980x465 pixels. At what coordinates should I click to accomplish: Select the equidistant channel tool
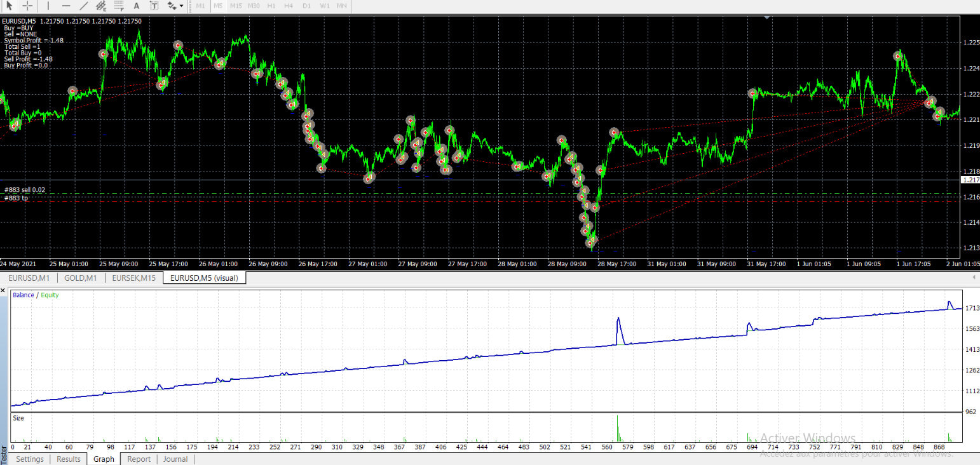tap(102, 6)
